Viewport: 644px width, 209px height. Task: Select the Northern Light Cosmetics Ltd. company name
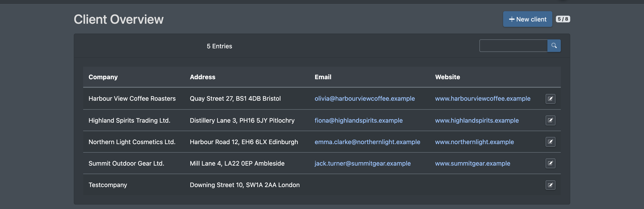[x=132, y=142]
